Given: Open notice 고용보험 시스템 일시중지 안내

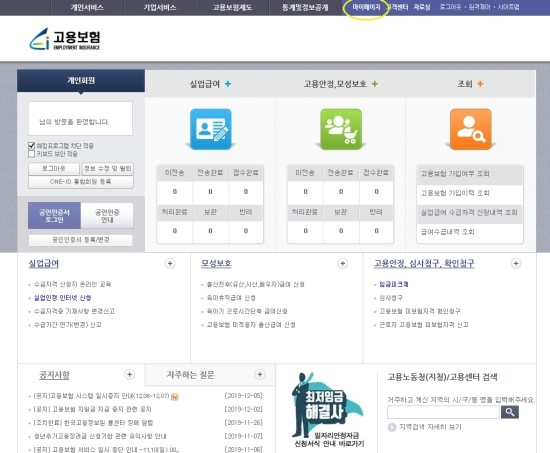Looking at the screenshot, I should (102, 396).
